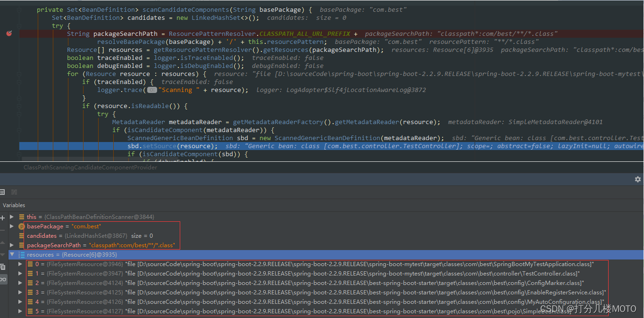Click the CLASSPATH_ALL_URL_PREFIX constant
This screenshot has width=644, height=318.
305,33
